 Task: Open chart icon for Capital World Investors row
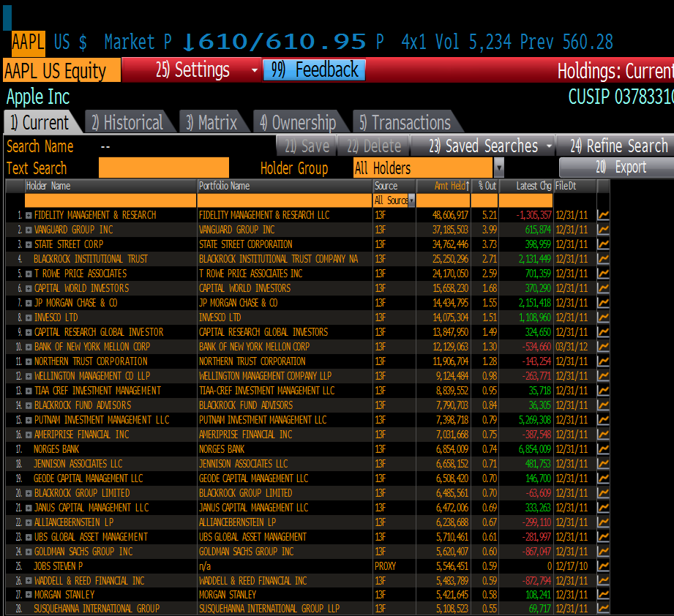point(603,288)
